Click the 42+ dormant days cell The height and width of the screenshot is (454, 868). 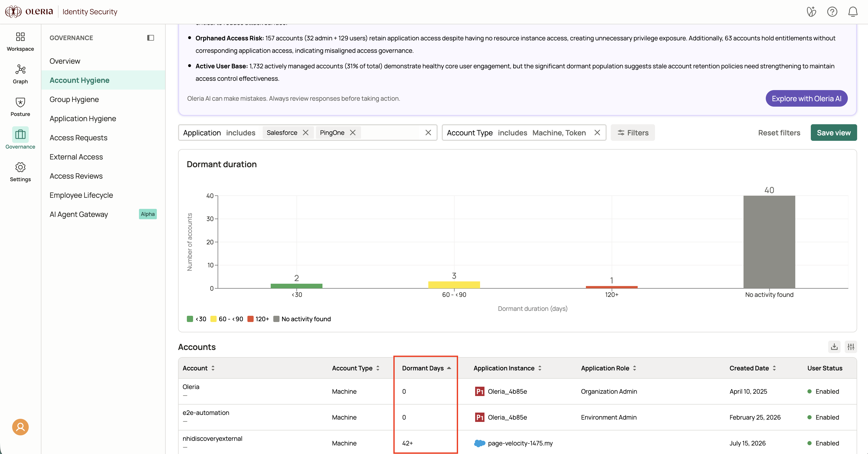click(407, 443)
